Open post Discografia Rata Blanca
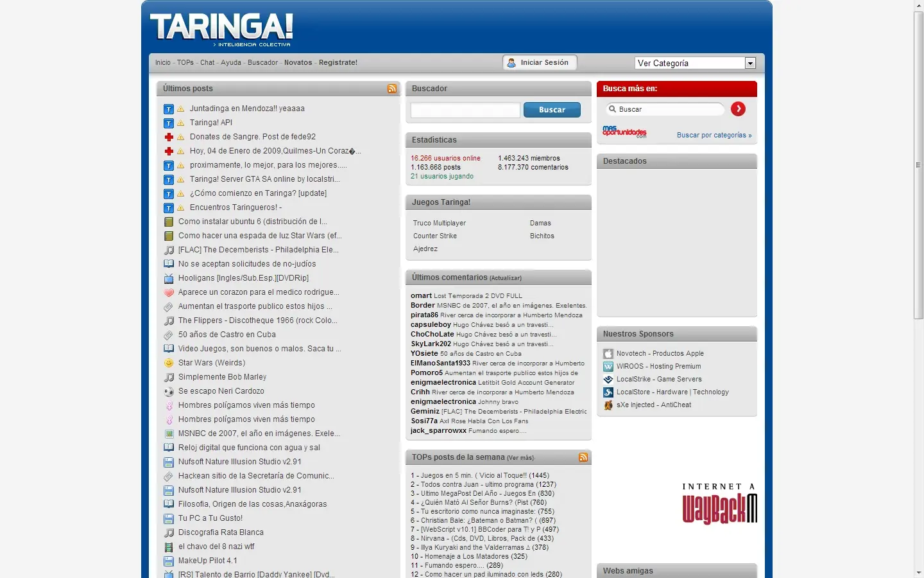Image resolution: width=924 pixels, height=578 pixels. pos(221,532)
